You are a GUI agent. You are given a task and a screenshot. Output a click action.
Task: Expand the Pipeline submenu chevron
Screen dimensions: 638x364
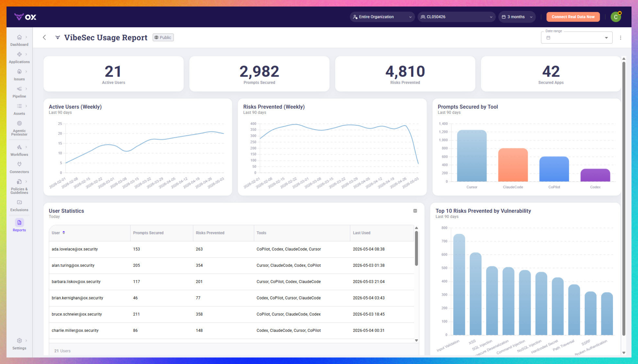[x=26, y=89]
